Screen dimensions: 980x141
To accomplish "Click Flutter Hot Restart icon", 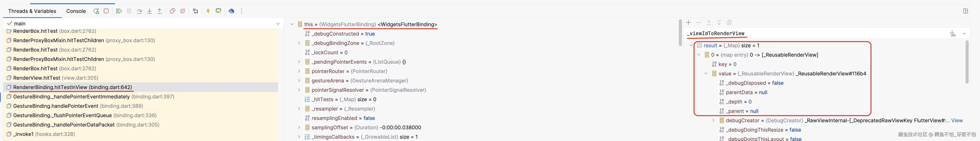I will [x=218, y=11].
